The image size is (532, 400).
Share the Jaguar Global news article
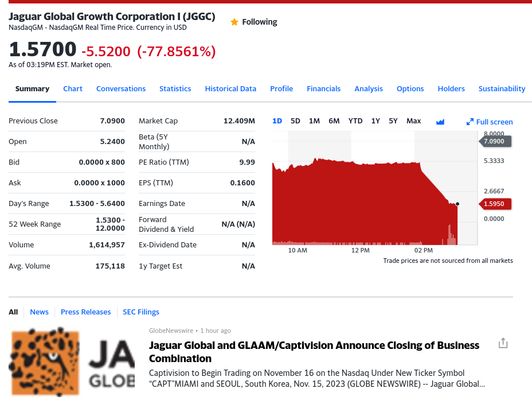503,343
